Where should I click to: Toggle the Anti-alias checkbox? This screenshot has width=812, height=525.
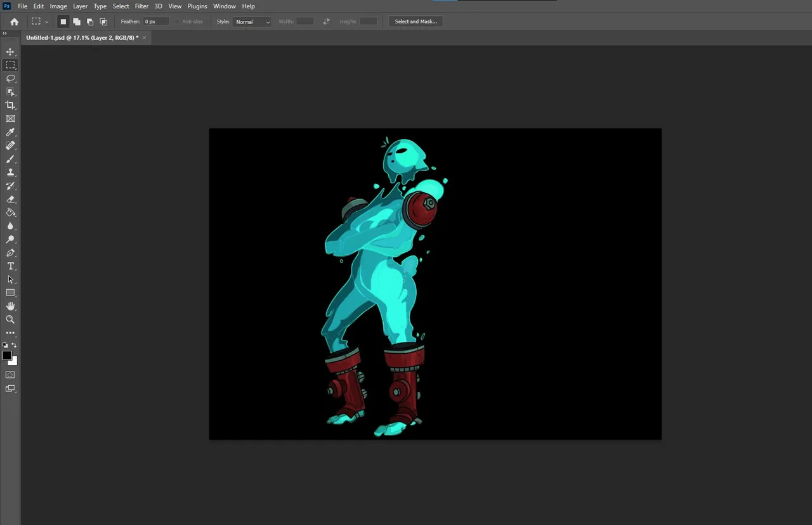click(x=178, y=22)
